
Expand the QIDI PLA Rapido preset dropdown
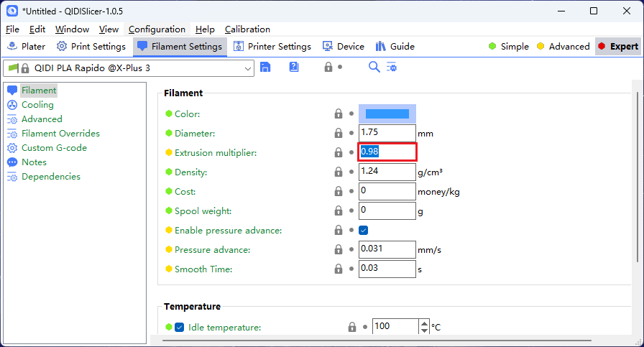pos(248,69)
